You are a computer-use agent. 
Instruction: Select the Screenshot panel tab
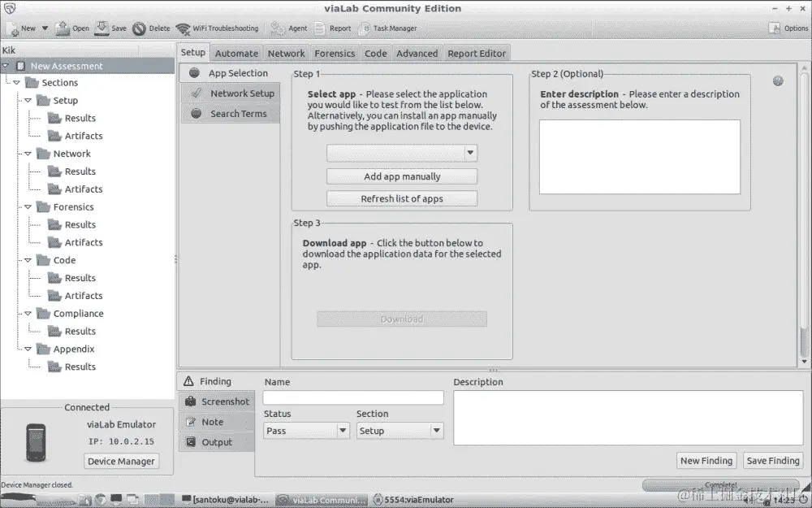pos(217,402)
